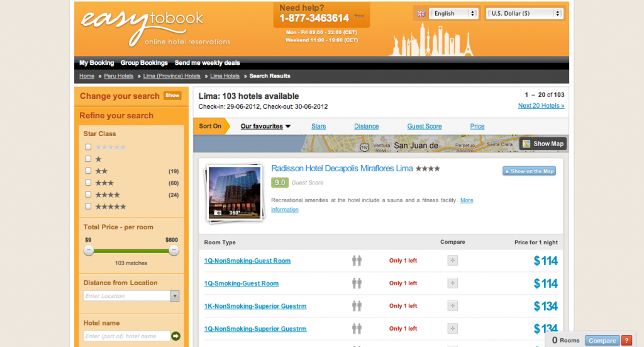The width and height of the screenshot is (644, 347).
Task: Open 1Q-Smoking-Guest Room link
Action: click(241, 283)
